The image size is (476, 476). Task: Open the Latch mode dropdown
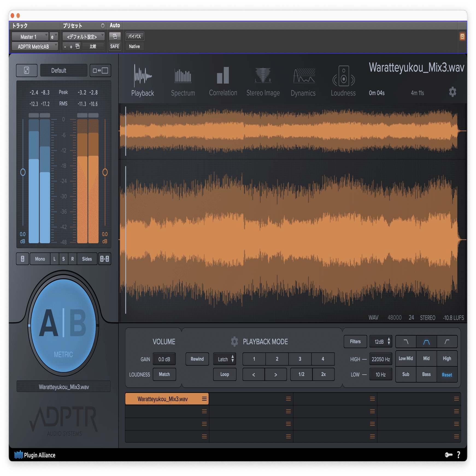[225, 359]
